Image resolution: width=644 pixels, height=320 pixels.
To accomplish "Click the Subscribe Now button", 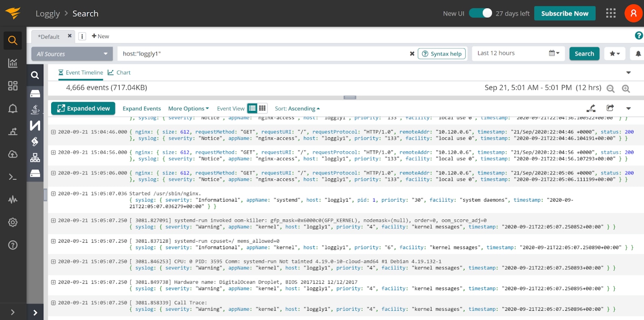I will (x=565, y=13).
